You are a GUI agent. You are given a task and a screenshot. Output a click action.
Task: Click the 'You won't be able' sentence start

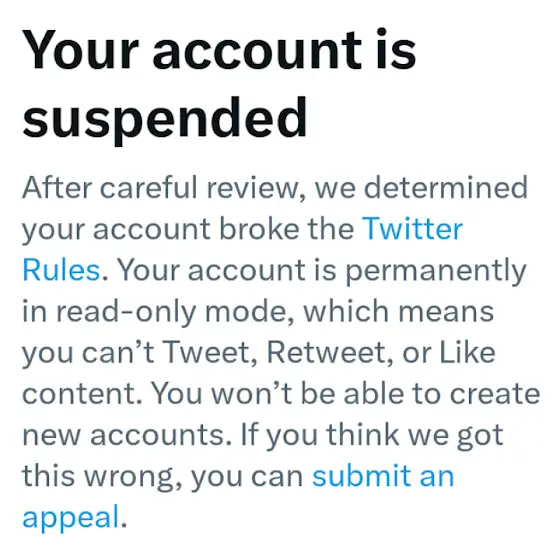coord(278,394)
